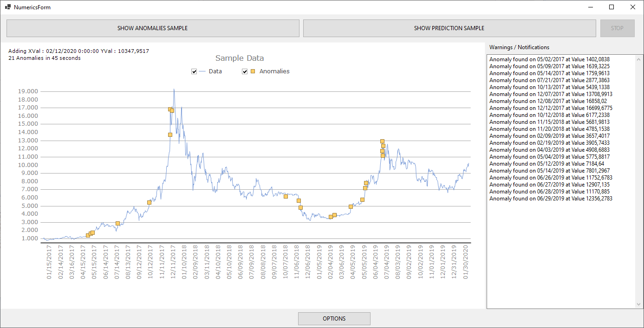Select anomaly entry 05/09/2017 at Value 1639,3225
Viewport: 644px width, 328px height.
point(549,66)
